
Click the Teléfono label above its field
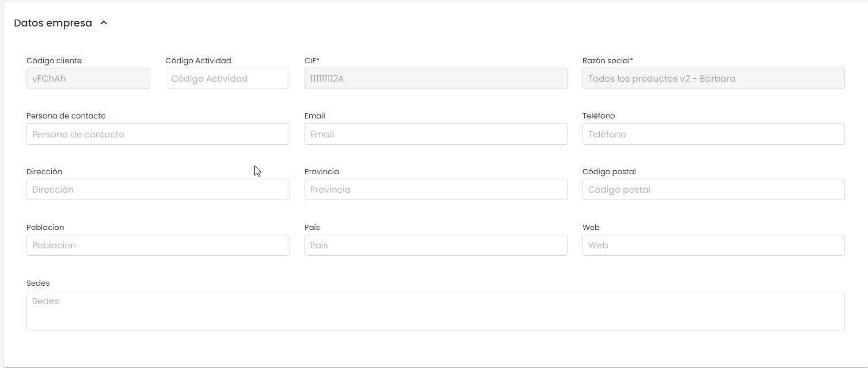pos(599,116)
